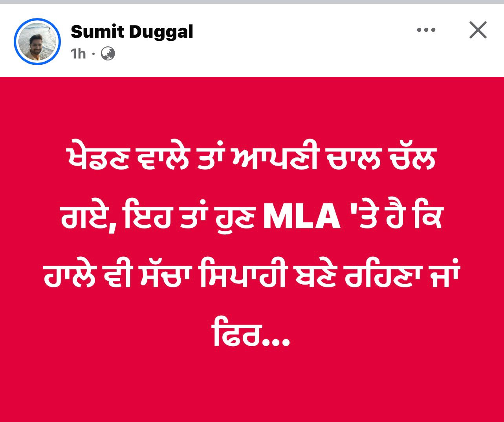Click the 1h post timestamp

click(x=78, y=54)
